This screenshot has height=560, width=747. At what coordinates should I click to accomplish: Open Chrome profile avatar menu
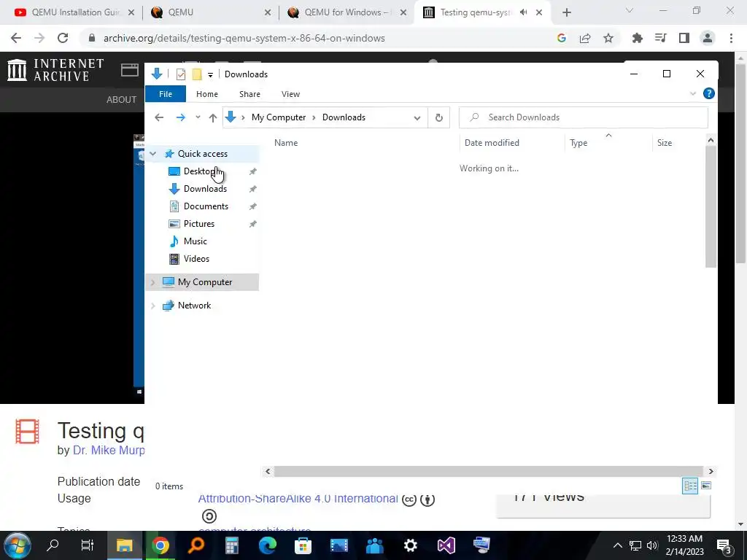pos(708,38)
